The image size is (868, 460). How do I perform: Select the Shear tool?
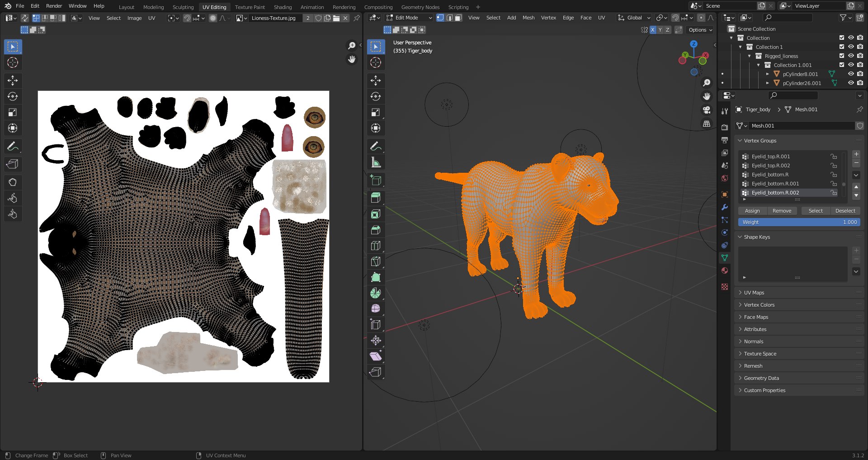[376, 356]
